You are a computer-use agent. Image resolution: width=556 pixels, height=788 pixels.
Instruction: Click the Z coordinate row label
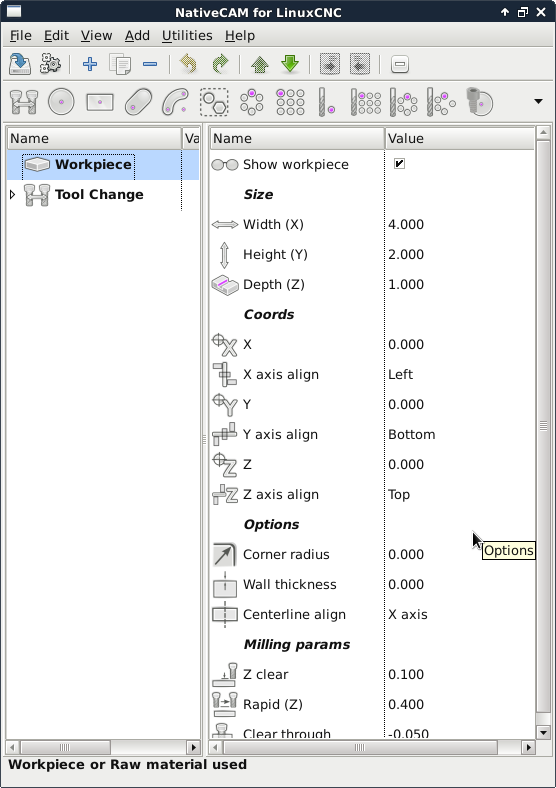coord(247,464)
